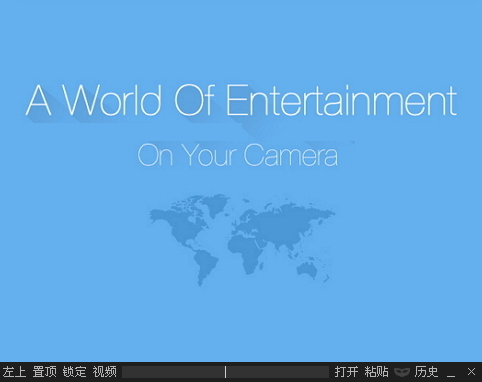The height and width of the screenshot is (382, 482).
Task: Click 粘贴 to paste a link
Action: coord(376,372)
